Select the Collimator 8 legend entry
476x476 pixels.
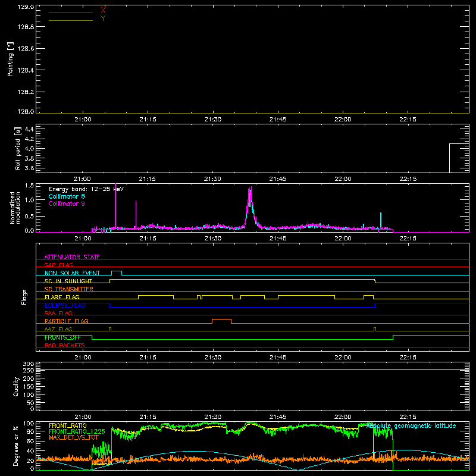(x=67, y=196)
